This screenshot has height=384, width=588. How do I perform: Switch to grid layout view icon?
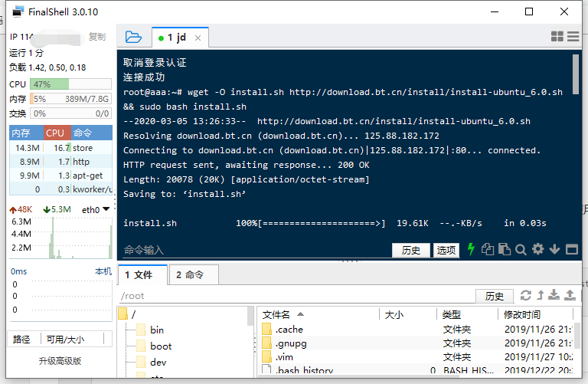[x=557, y=37]
